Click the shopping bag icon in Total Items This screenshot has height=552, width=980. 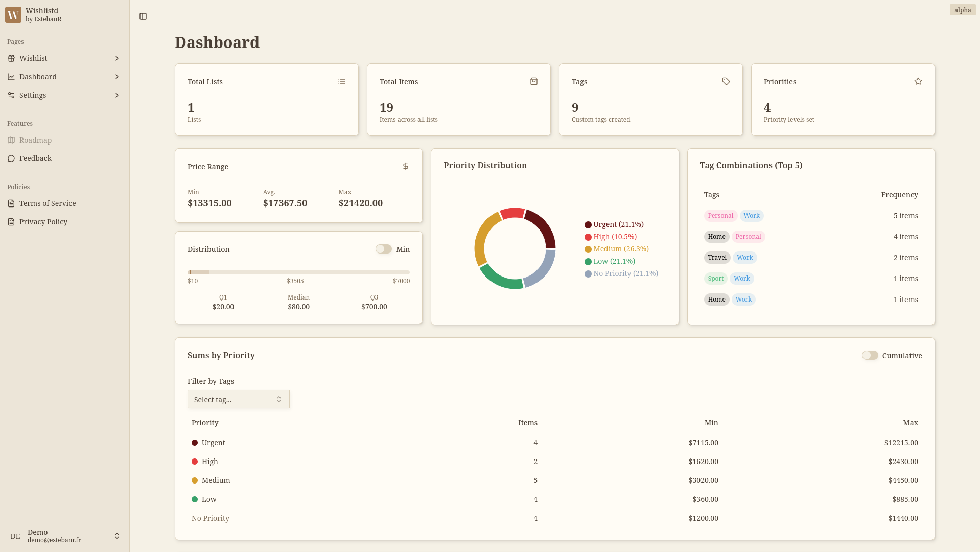point(534,81)
